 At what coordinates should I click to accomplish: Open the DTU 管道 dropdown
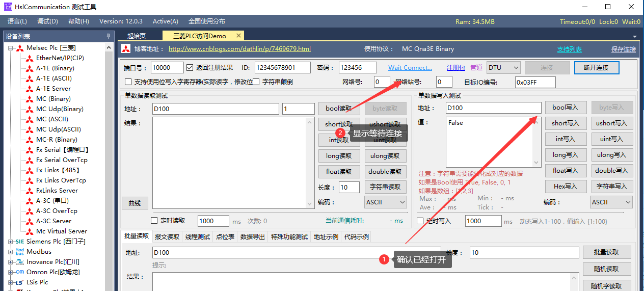pyautogui.click(x=503, y=67)
